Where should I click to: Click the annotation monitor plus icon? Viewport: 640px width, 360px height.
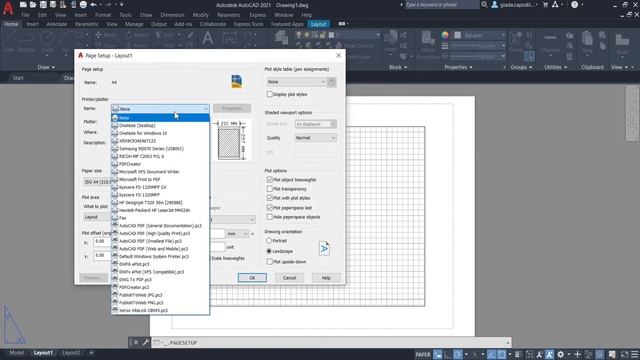577,354
